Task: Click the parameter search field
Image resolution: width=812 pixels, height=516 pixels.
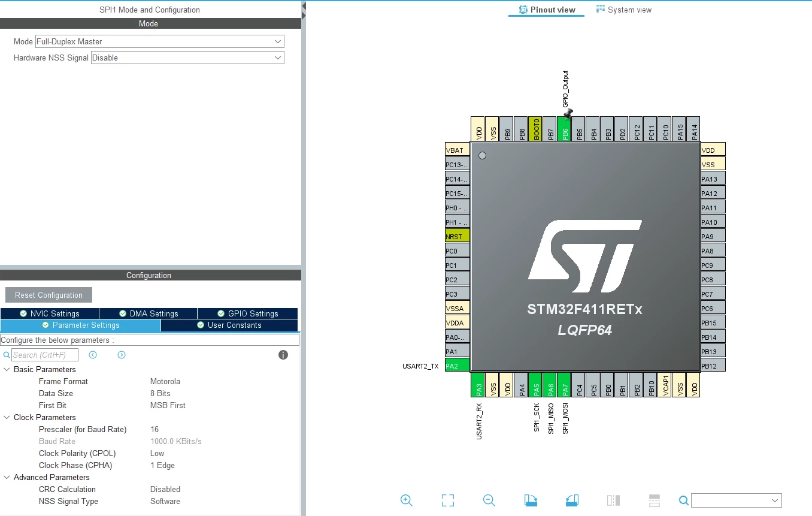Action: coord(45,355)
